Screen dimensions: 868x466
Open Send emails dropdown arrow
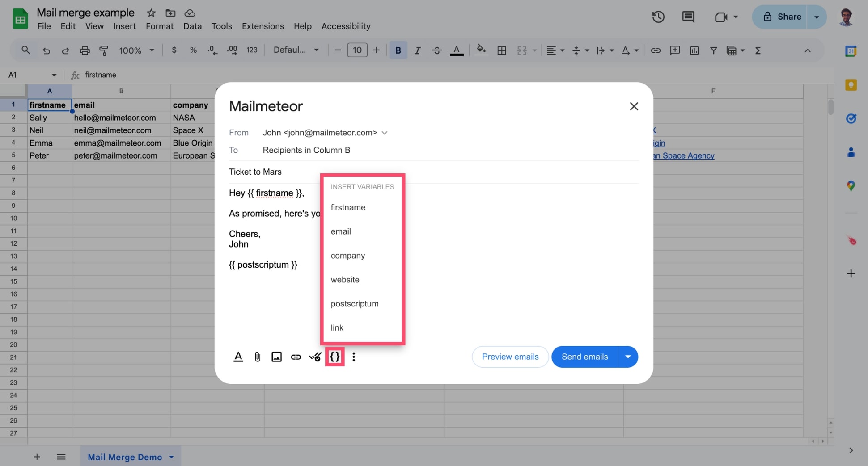point(628,357)
